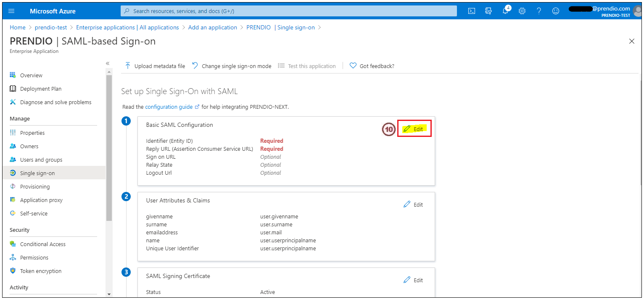Viewport: 644px width, 299px height.
Task: Click the feedback smiley face icon
Action: click(556, 11)
